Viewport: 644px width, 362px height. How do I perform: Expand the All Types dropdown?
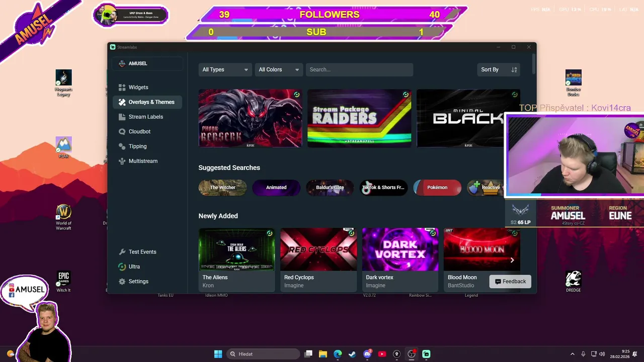tap(225, 70)
